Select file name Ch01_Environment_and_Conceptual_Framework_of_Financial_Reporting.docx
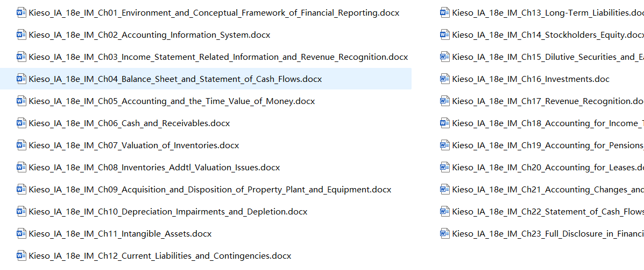 pyautogui.click(x=214, y=13)
